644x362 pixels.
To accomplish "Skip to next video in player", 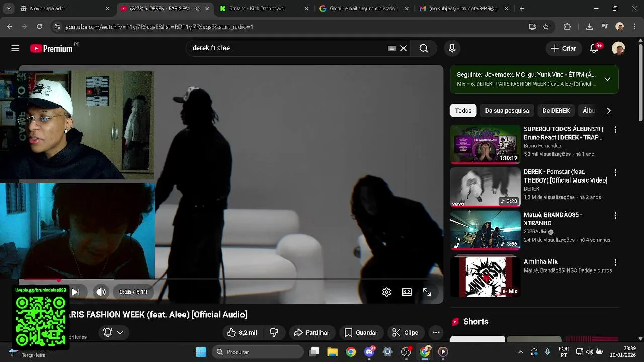I will pyautogui.click(x=75, y=292).
